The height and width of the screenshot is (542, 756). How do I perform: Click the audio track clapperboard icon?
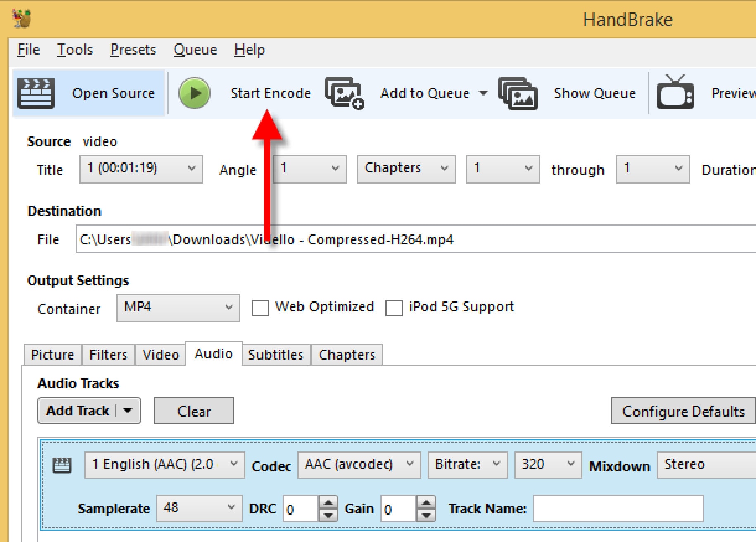pyautogui.click(x=62, y=466)
